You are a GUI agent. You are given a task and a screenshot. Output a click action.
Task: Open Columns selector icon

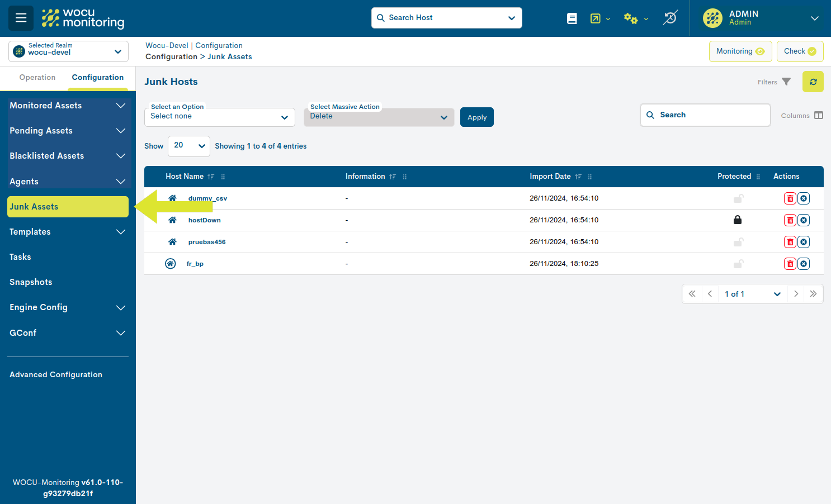819,115
